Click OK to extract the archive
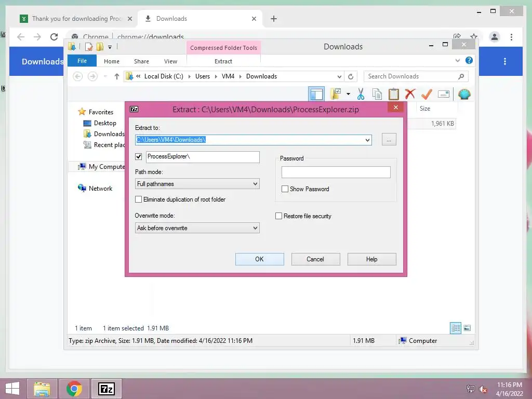 [260, 259]
